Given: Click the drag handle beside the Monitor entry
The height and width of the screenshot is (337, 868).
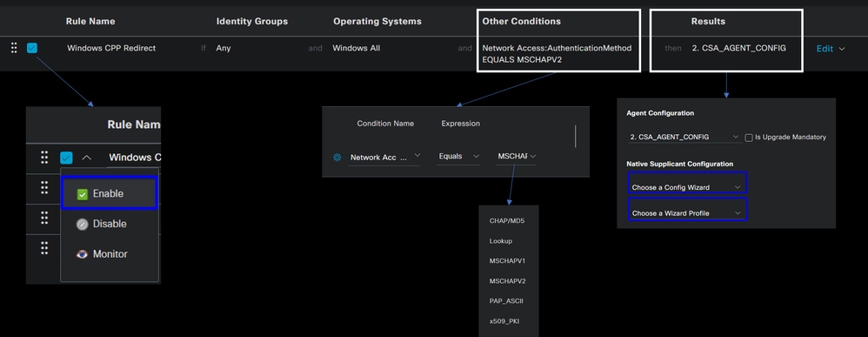Looking at the screenshot, I should tap(44, 248).
